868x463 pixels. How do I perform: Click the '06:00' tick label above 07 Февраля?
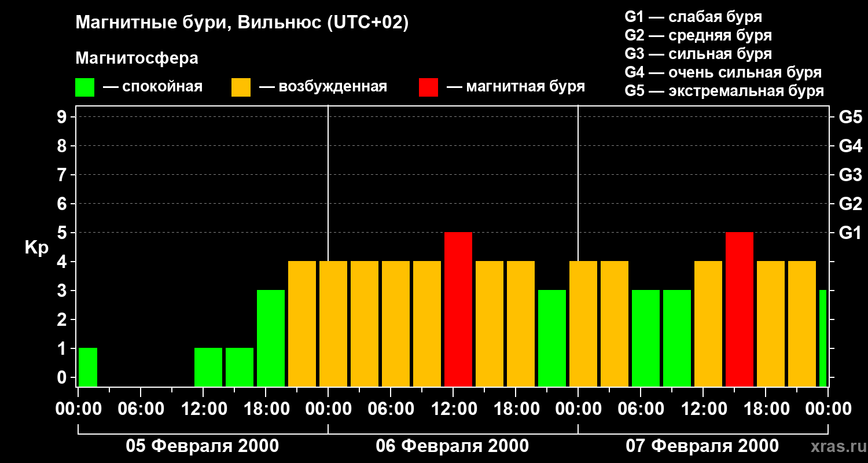coord(641,409)
